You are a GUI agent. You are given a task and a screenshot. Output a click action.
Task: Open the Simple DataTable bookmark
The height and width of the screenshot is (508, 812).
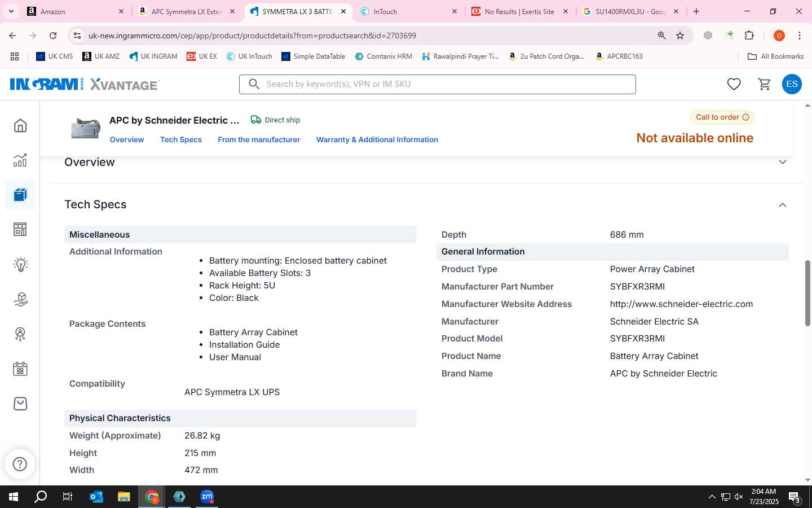pos(314,56)
